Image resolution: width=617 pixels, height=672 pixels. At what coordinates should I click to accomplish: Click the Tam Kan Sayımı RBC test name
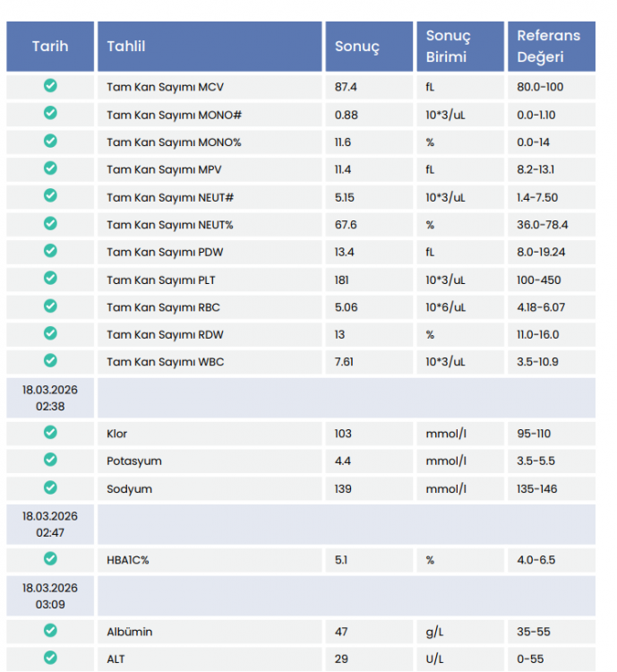pyautogui.click(x=163, y=307)
